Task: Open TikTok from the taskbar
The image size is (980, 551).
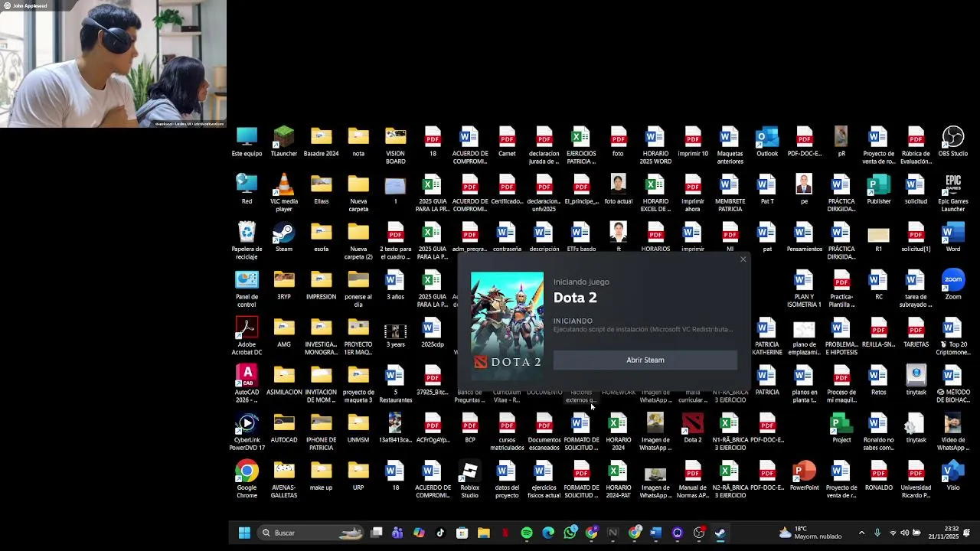Action: tap(440, 533)
